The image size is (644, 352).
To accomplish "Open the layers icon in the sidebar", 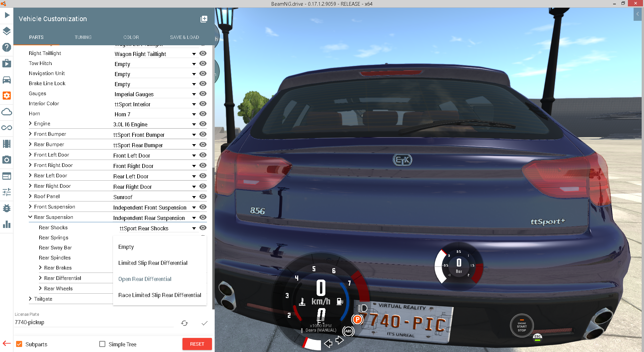I will [7, 31].
